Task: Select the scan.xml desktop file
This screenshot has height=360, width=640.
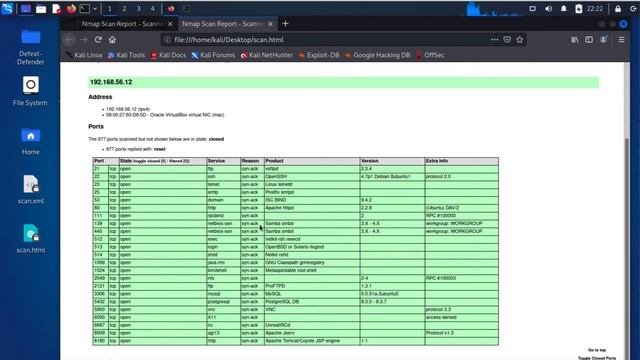Action: pos(31,189)
